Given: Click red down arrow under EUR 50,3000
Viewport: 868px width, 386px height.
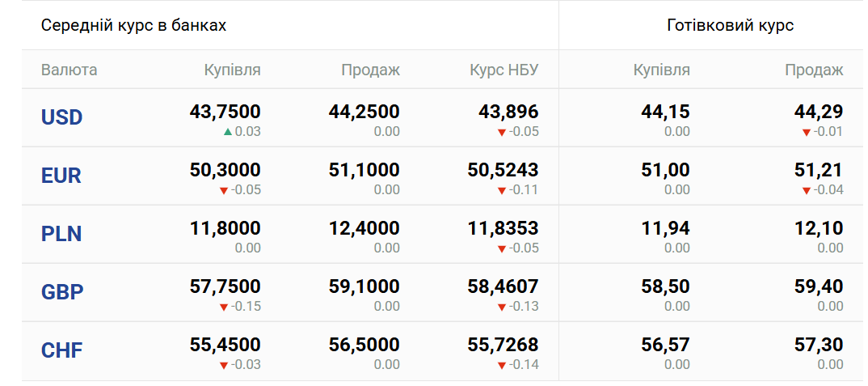Looking at the screenshot, I should point(223,190).
